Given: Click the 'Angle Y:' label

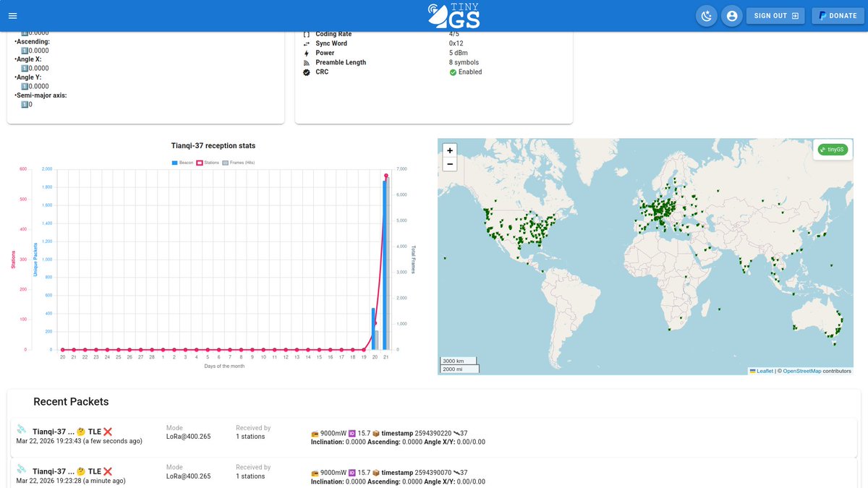Looking at the screenshot, I should pos(29,77).
